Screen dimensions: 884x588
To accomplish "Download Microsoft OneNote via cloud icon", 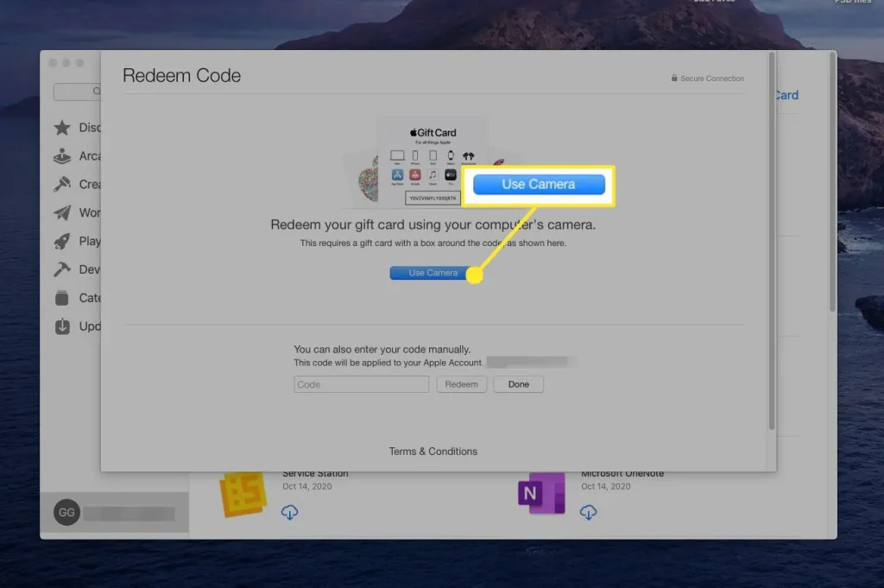I will 589,513.
